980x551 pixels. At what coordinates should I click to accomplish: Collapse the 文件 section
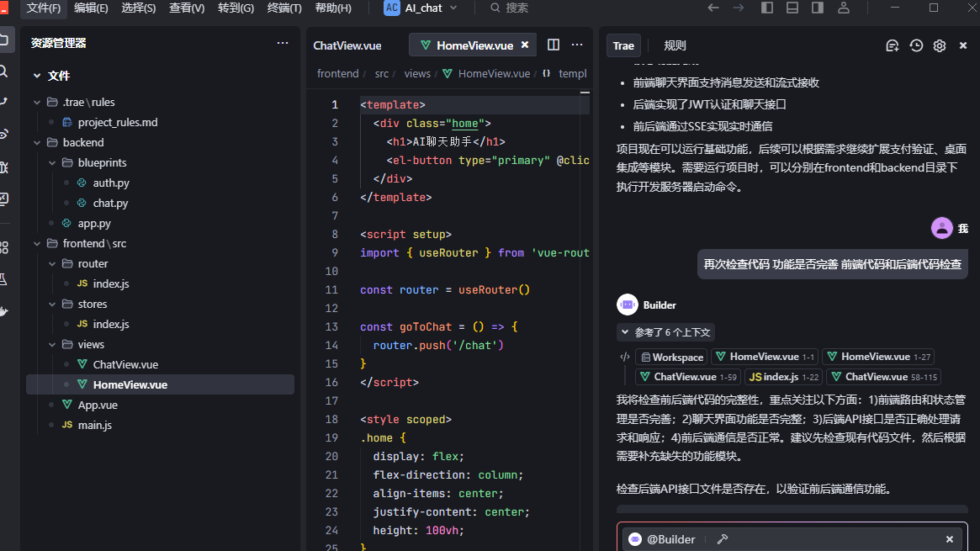(x=37, y=76)
